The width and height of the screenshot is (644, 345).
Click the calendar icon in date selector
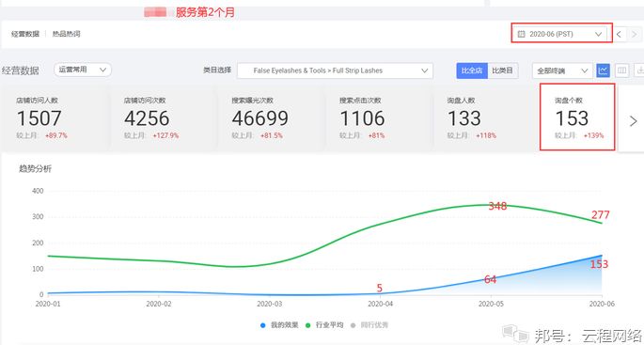[521, 34]
